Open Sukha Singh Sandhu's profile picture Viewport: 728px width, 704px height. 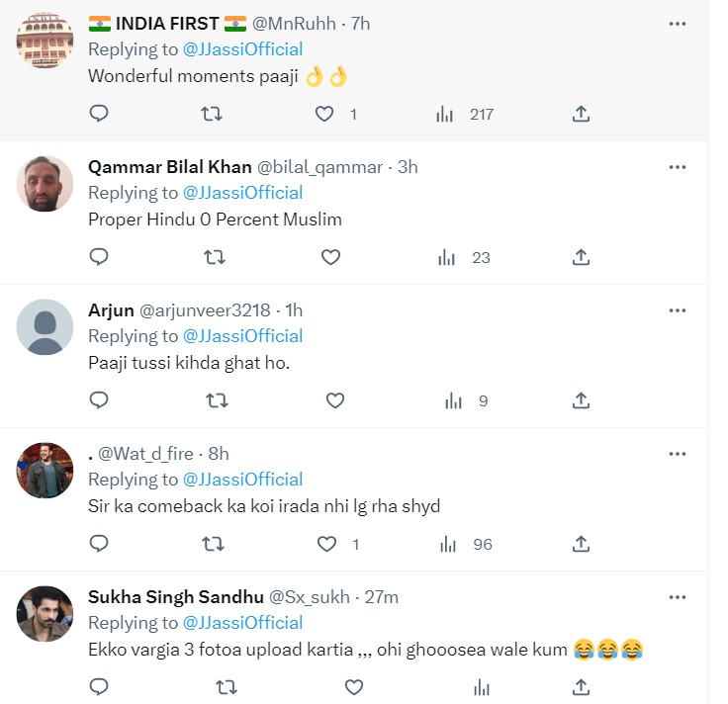coord(45,614)
